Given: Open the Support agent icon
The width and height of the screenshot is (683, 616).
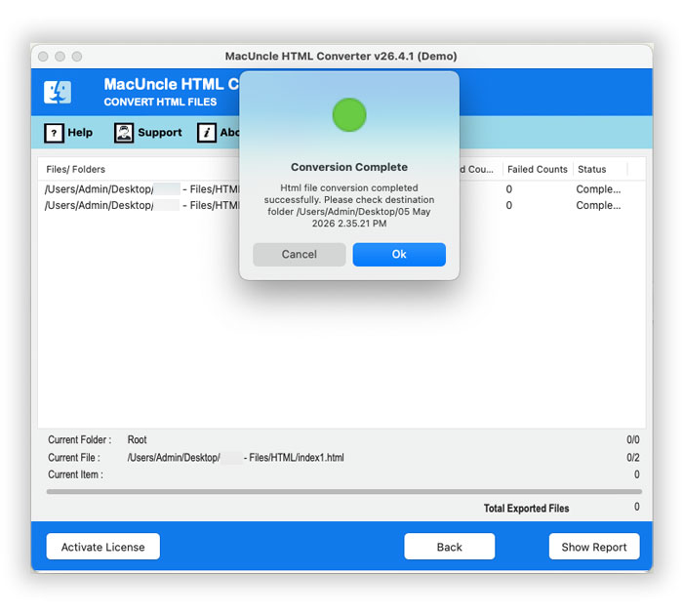Looking at the screenshot, I should [124, 133].
